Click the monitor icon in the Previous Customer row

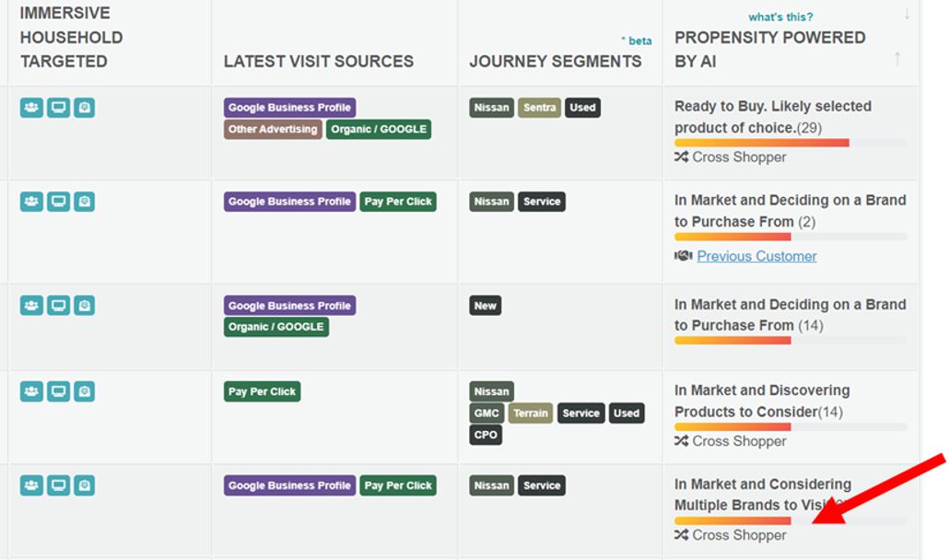point(58,202)
